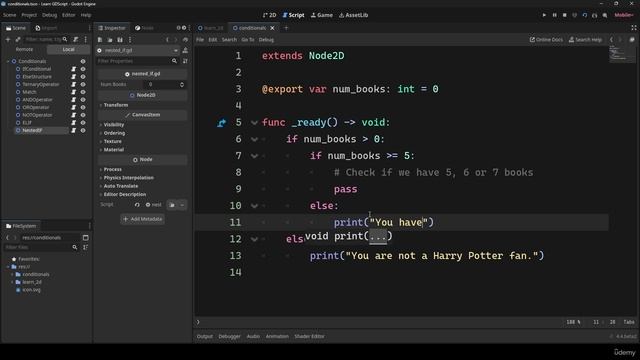Open script attached to ANDOperator node

(73, 100)
